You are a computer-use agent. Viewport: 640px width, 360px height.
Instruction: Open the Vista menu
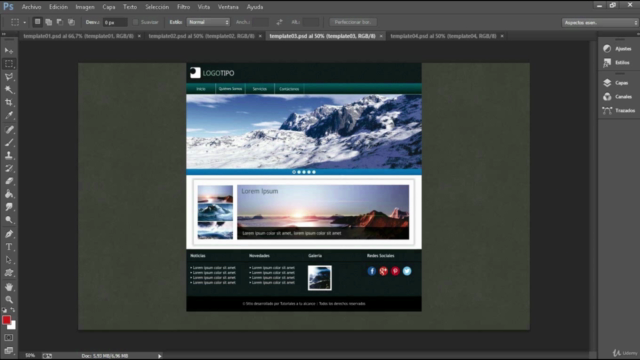point(204,7)
